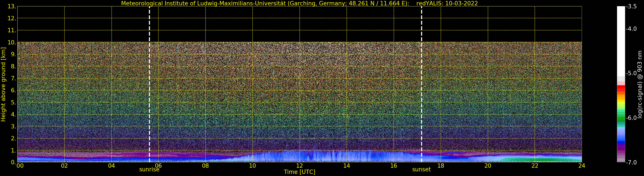Click the '-3.5' colorbar value

tap(631, 6)
